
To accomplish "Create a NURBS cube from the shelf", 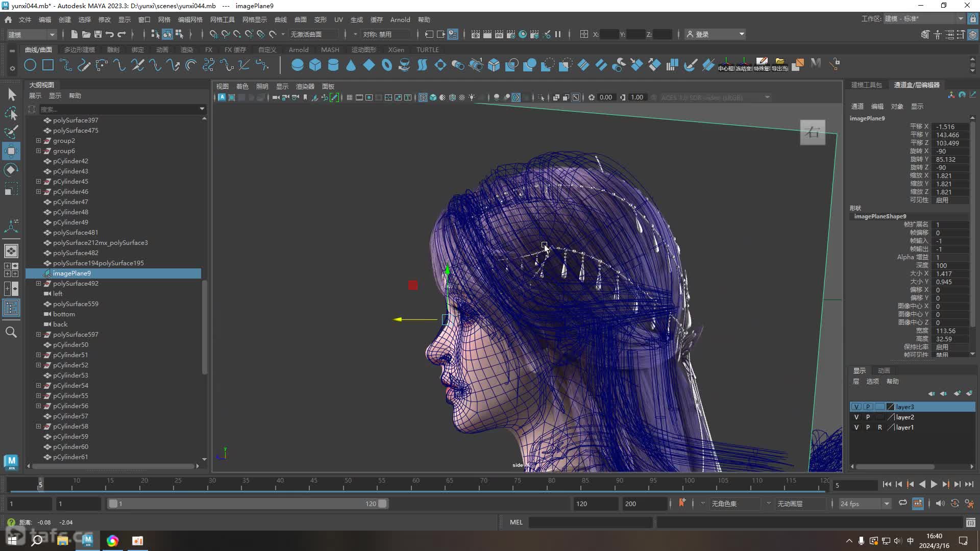I will 315,65.
